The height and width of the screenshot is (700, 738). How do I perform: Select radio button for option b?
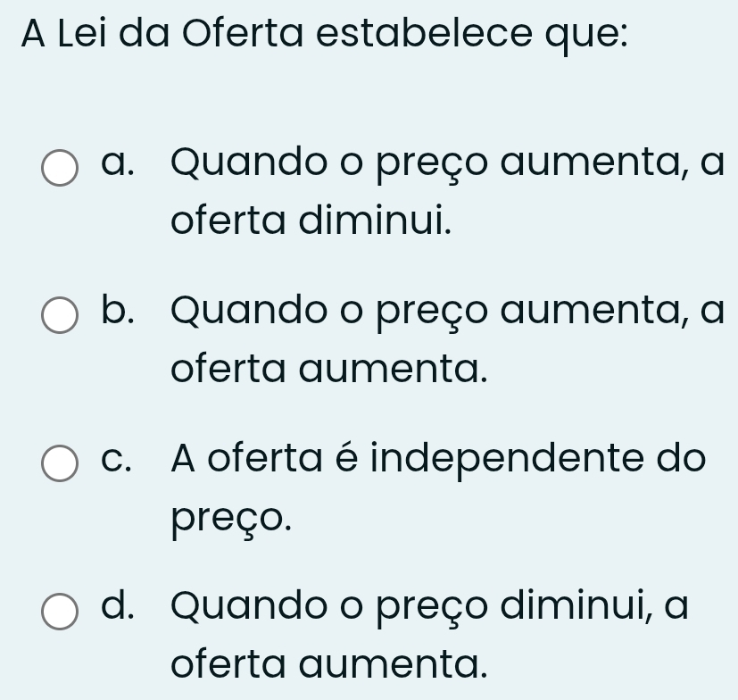pos(60,316)
